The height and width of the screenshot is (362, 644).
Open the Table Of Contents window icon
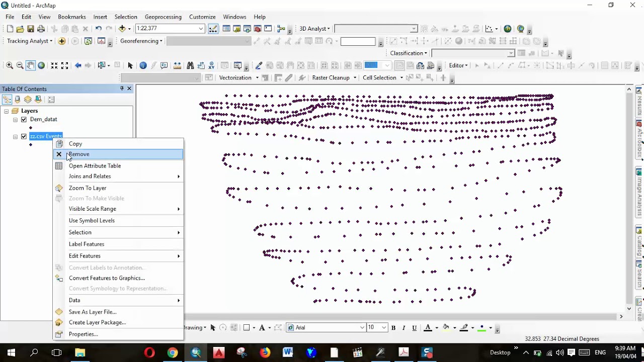point(226,29)
